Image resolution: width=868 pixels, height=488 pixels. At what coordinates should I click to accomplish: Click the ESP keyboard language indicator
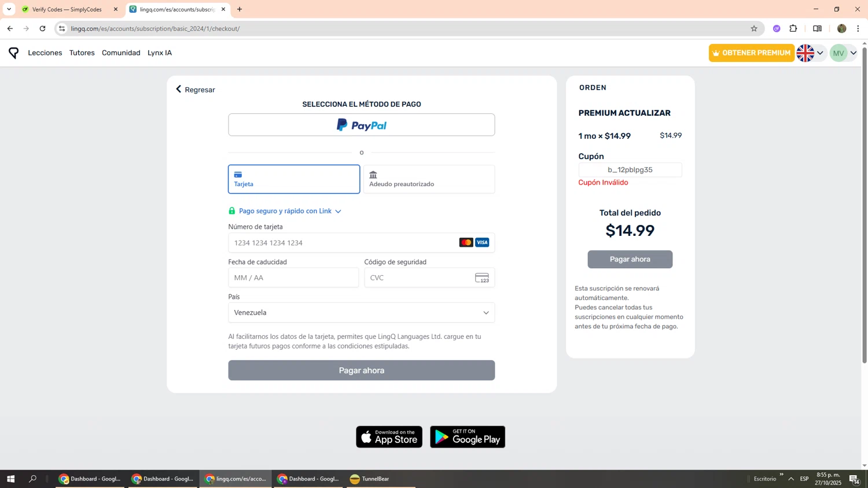click(804, 479)
